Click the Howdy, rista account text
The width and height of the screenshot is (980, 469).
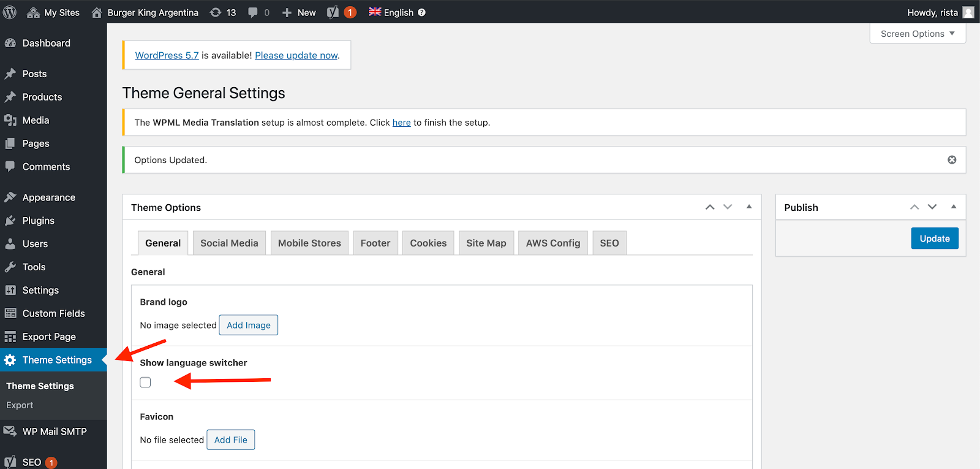pyautogui.click(x=932, y=12)
